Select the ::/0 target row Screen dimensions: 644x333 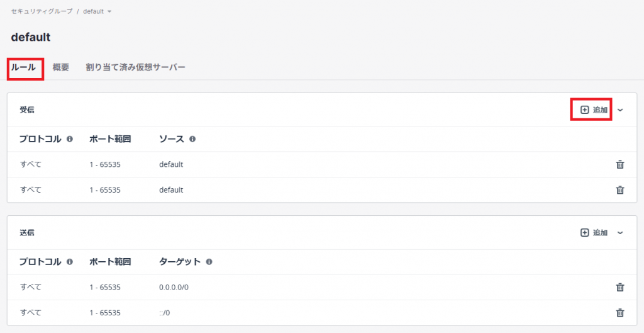[165, 312]
